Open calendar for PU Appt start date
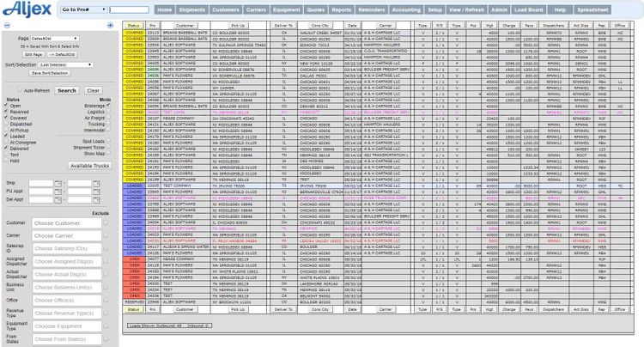 (58, 192)
